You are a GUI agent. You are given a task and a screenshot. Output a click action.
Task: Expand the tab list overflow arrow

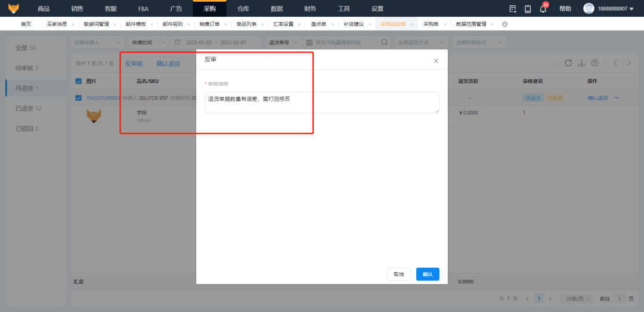505,24
